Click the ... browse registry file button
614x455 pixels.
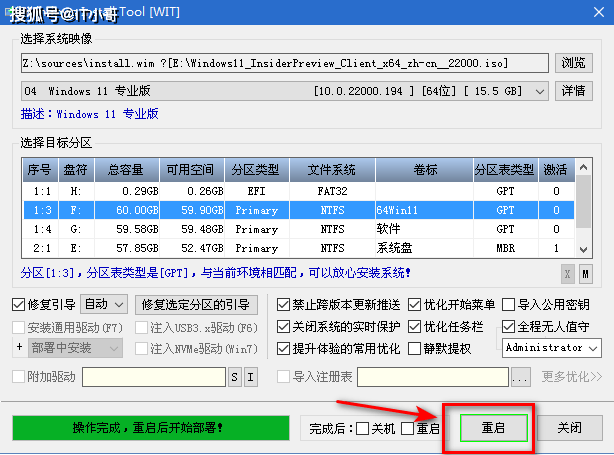point(521,377)
